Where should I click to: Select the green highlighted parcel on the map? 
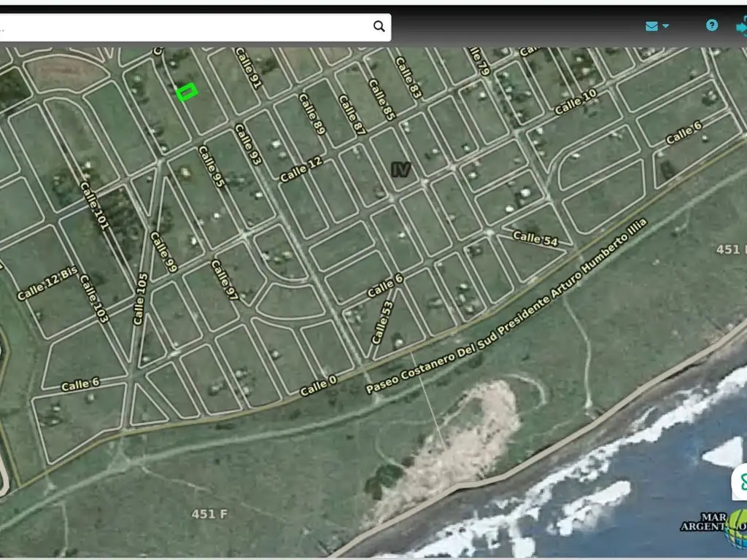click(187, 92)
